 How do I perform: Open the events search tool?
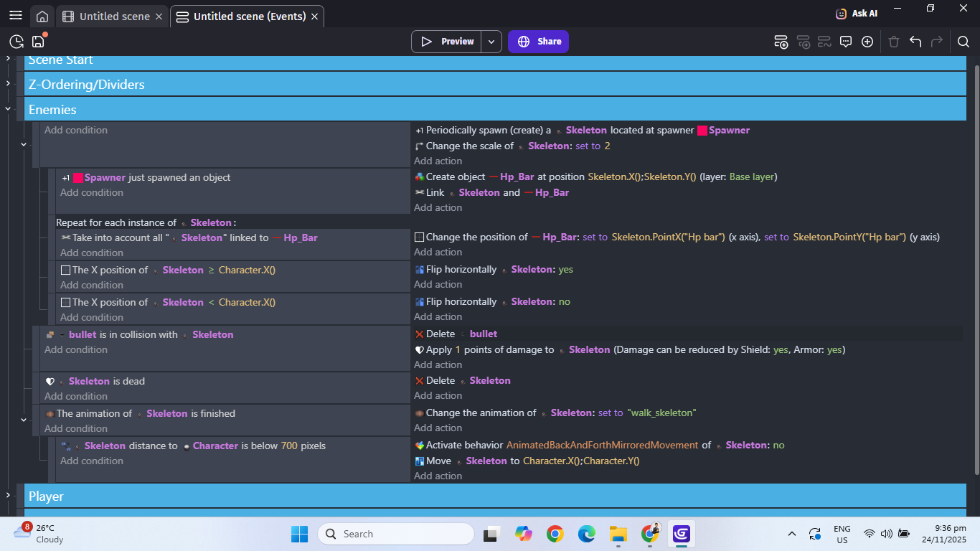[x=963, y=42]
